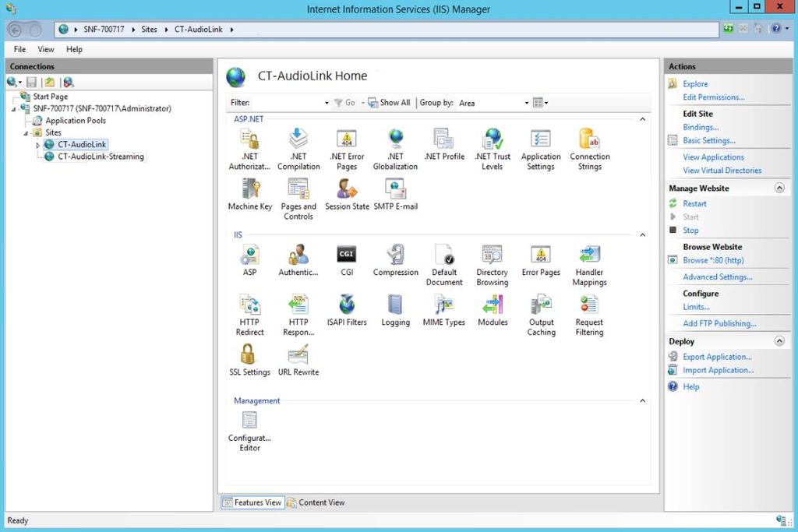Click Show All in filter bar
Viewport: 798px width, 532px height.
390,103
